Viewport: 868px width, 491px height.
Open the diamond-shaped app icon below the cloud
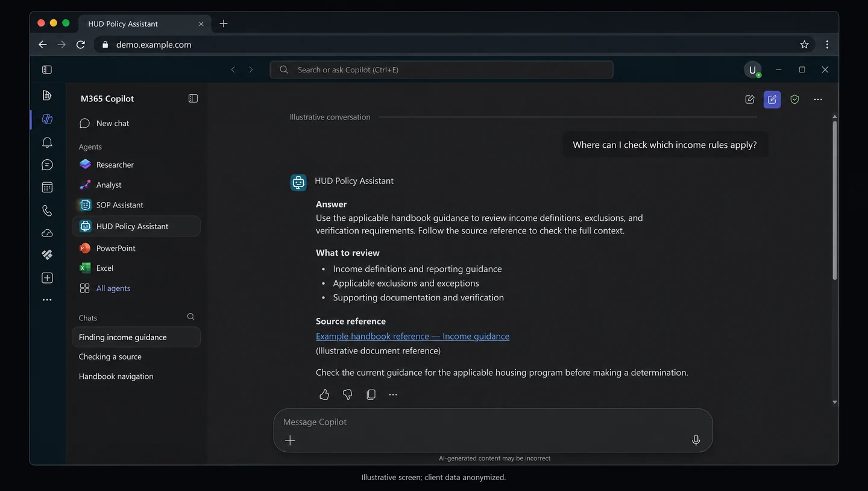(47, 255)
